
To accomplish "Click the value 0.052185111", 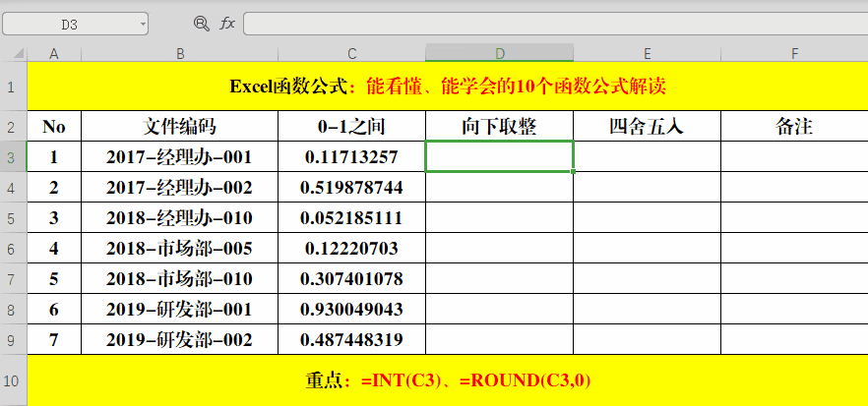I will point(352,218).
